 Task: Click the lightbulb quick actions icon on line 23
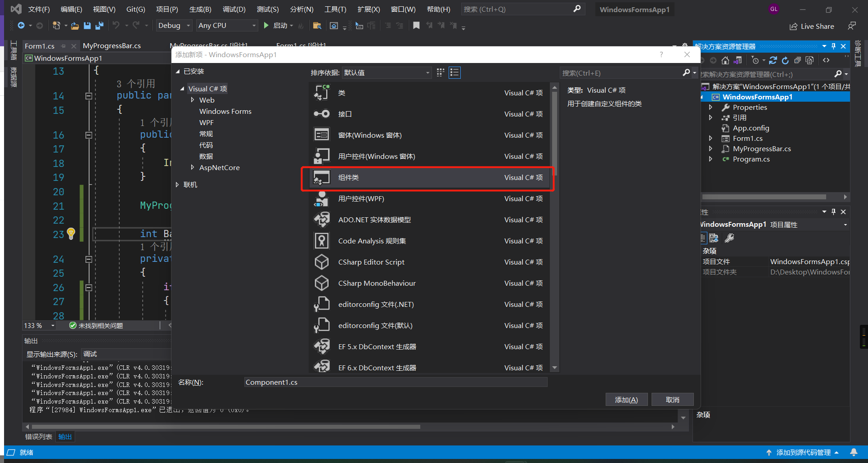[x=71, y=233]
